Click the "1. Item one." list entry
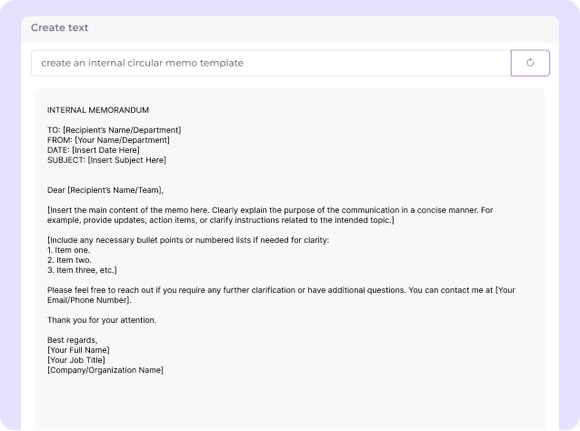 click(68, 250)
